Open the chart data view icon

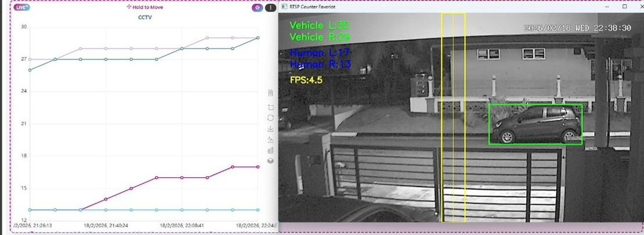pyautogui.click(x=270, y=93)
